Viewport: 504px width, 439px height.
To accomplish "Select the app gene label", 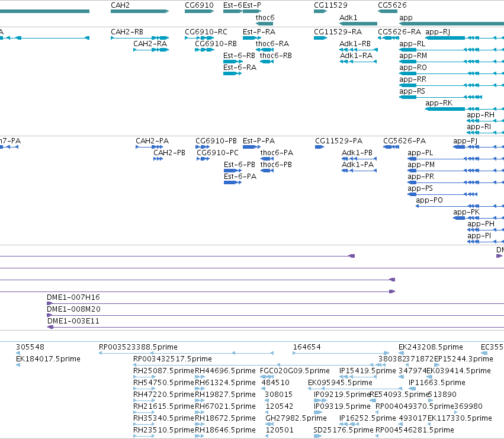I will (x=406, y=18).
